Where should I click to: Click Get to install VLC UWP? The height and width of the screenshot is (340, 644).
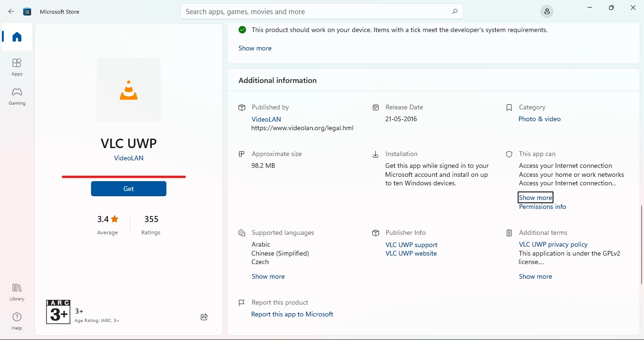(129, 189)
